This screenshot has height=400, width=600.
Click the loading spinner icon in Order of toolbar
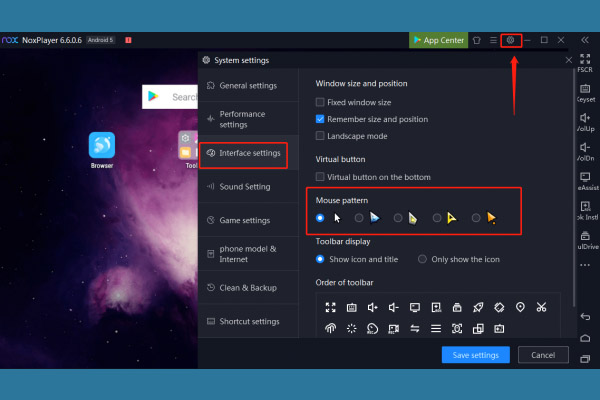pos(352,328)
